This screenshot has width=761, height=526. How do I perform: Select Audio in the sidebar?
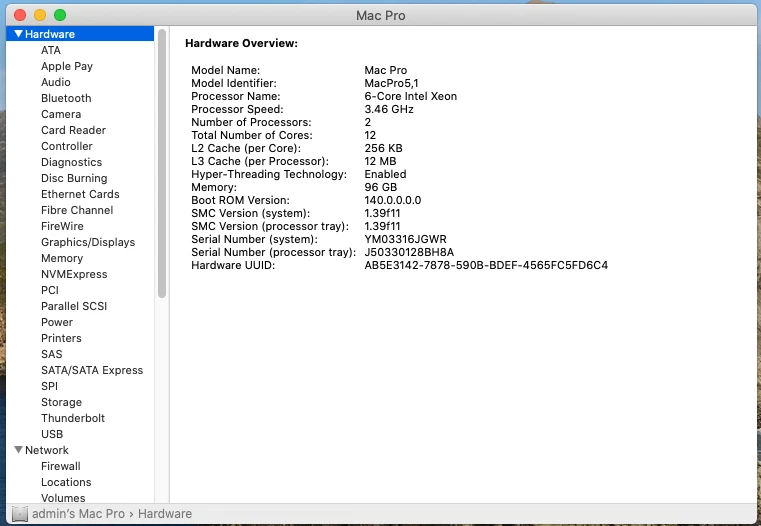coord(55,82)
